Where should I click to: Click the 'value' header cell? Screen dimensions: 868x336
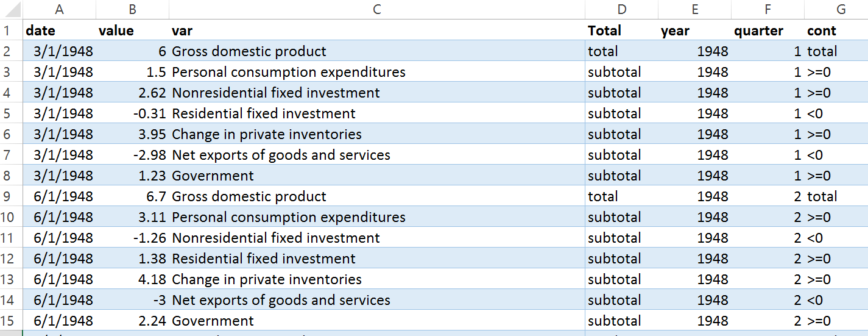(x=132, y=30)
